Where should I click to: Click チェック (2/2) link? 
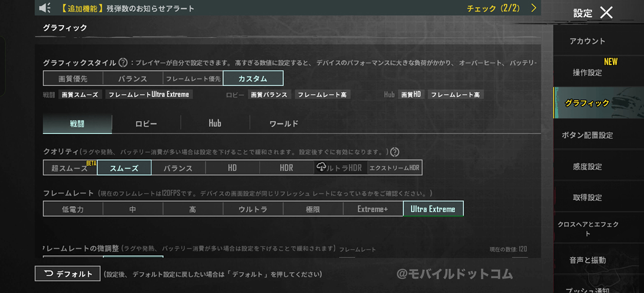[494, 8]
